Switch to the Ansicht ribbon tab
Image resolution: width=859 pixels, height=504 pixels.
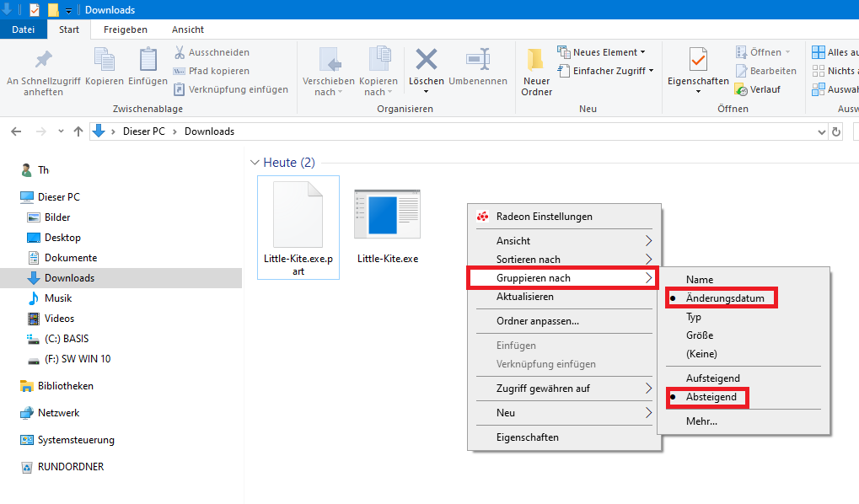[x=188, y=29]
